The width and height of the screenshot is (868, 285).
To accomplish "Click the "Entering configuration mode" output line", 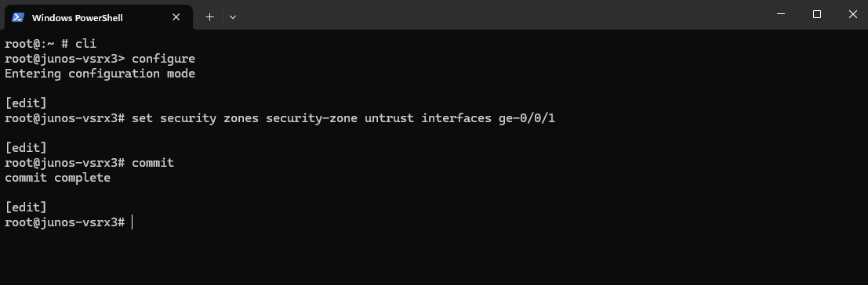I will click(100, 74).
